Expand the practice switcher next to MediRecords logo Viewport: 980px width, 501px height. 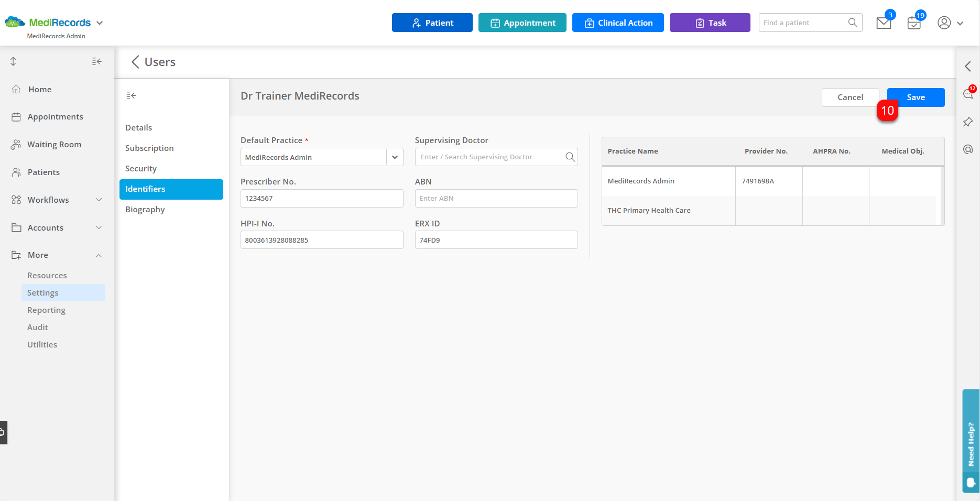pyautogui.click(x=100, y=23)
